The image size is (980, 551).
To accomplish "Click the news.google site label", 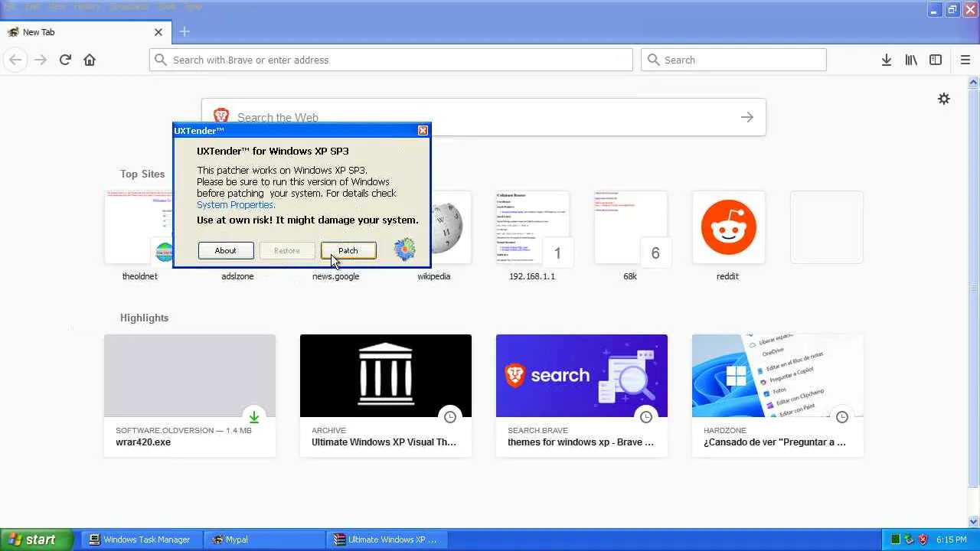I will [335, 276].
